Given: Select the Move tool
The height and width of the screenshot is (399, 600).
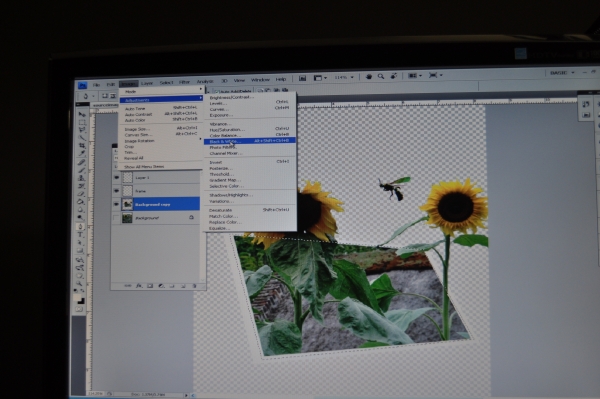Looking at the screenshot, I should [x=82, y=114].
